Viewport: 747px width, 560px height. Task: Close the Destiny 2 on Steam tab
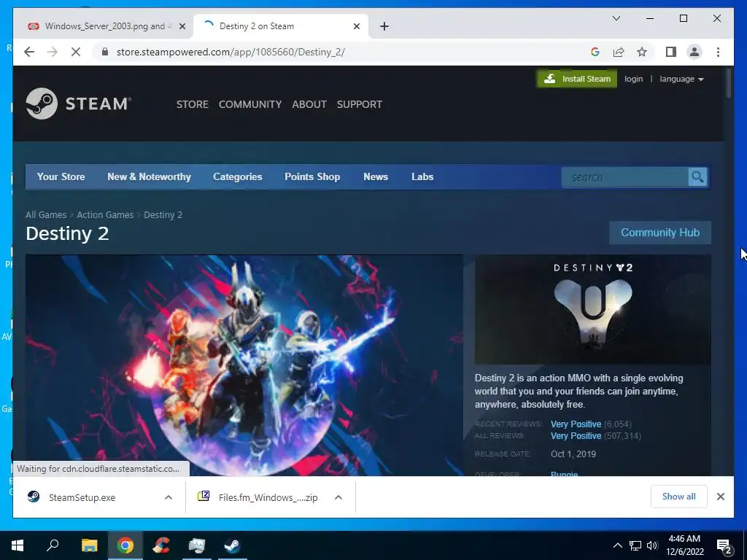pos(356,26)
